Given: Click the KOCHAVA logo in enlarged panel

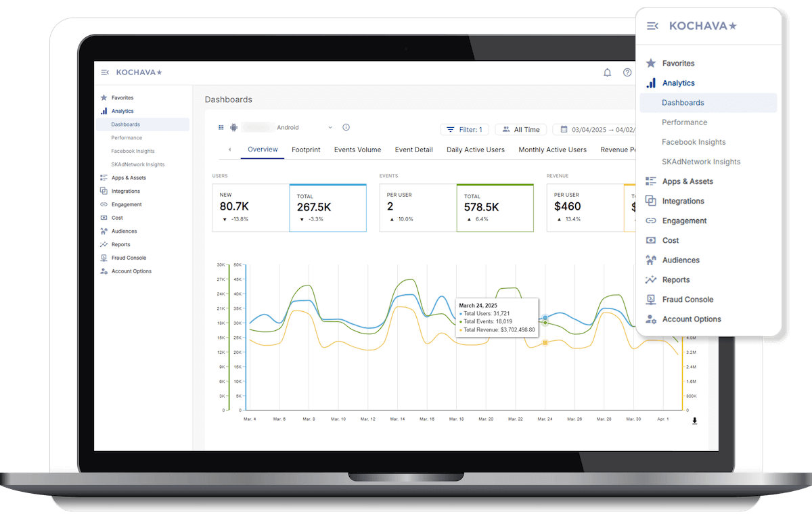Looking at the screenshot, I should coord(702,26).
